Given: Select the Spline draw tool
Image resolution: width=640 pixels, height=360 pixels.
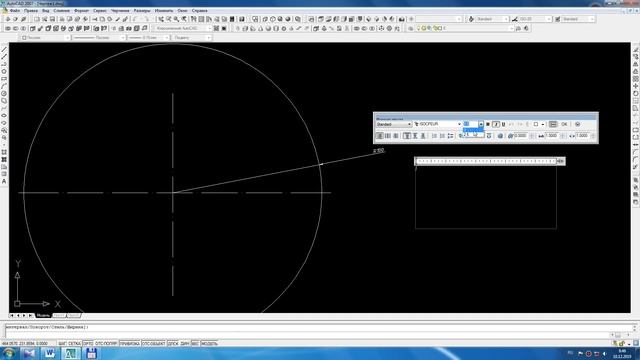Looking at the screenshot, I should pyautogui.click(x=4, y=108).
